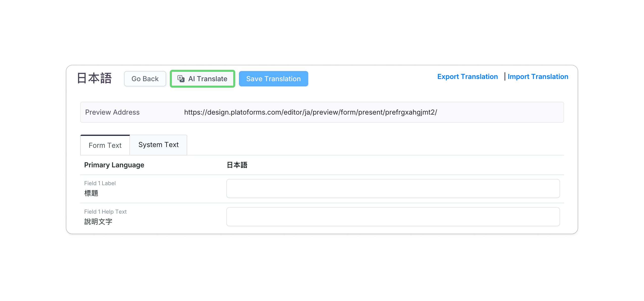Click the 日本語 column header
The width and height of the screenshot is (644, 301).
tap(237, 165)
